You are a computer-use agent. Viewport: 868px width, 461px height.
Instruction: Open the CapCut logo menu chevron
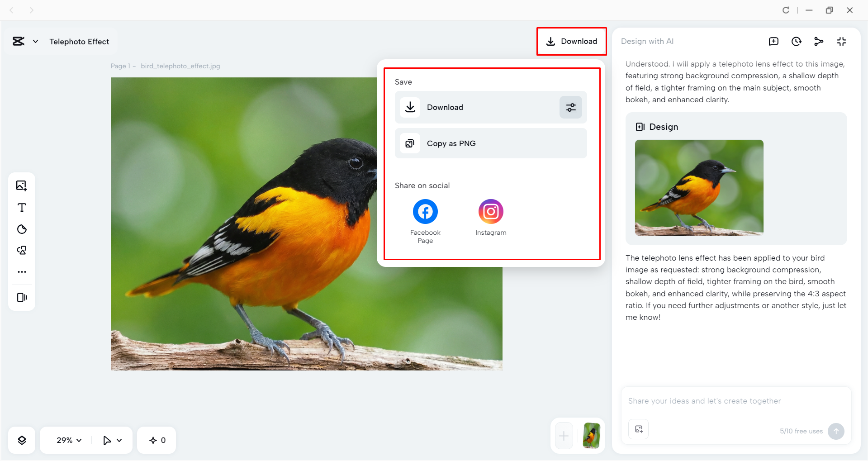(x=35, y=42)
